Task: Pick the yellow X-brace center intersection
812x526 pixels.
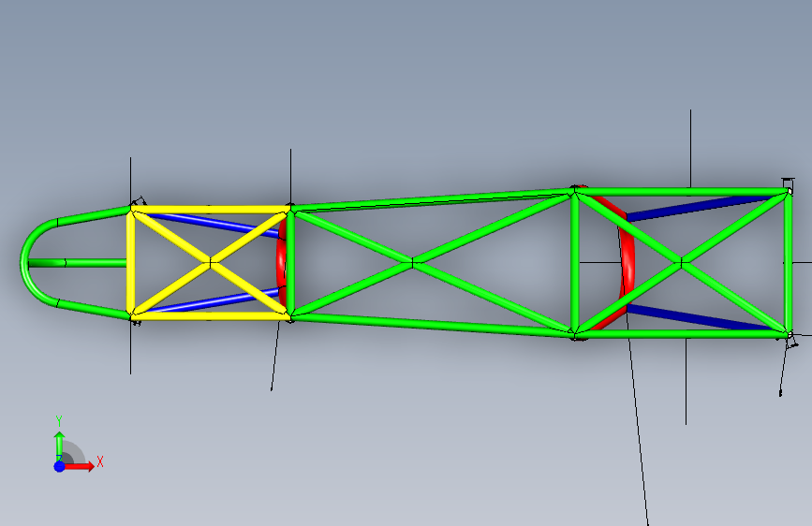Action: (211, 262)
